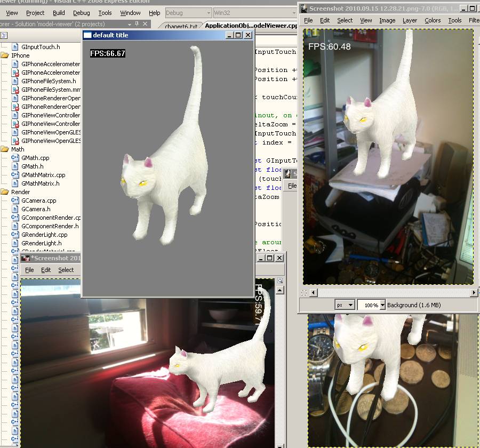Click the right scroll arrow in the top-right GIMP window
This screenshot has height=448, width=480.
474,293
